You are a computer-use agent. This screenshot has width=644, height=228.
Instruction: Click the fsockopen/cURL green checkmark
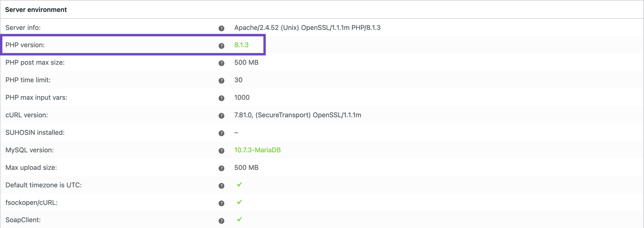point(239,202)
